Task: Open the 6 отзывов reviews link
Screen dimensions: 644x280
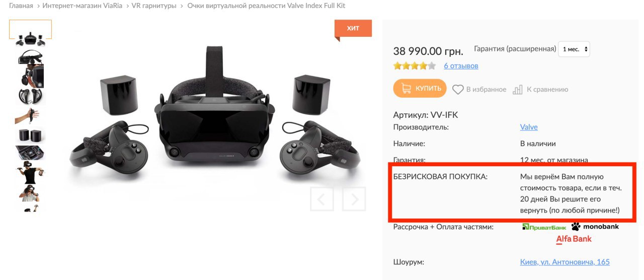Action: click(461, 66)
